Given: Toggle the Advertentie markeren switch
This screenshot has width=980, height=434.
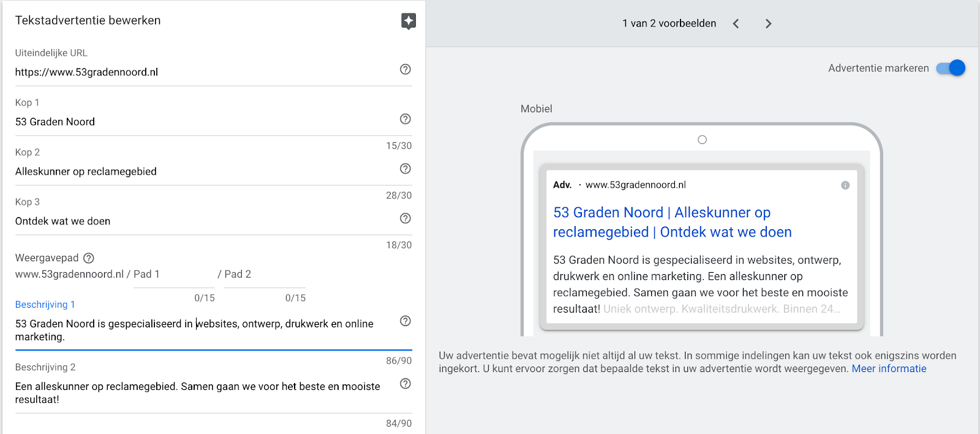Looking at the screenshot, I should pos(951,68).
